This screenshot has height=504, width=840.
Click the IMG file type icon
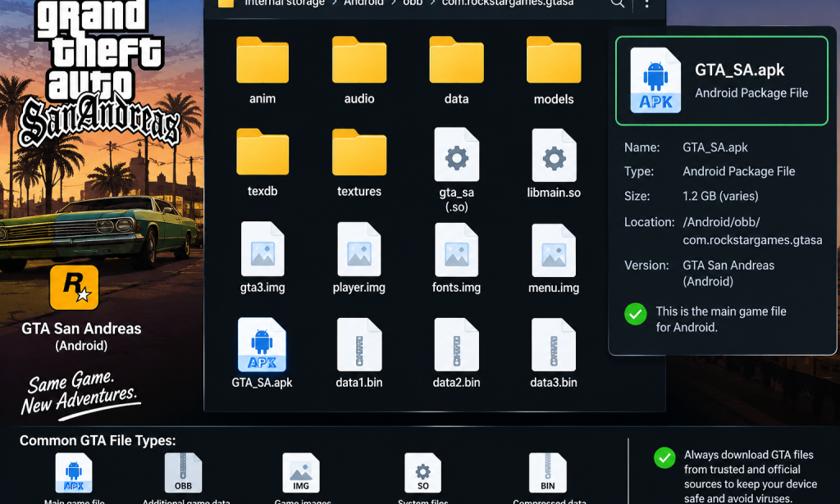point(301,472)
